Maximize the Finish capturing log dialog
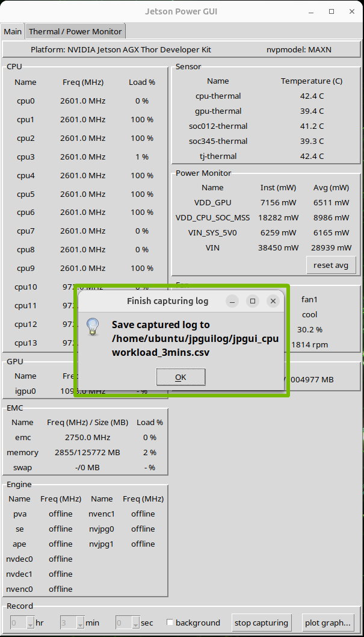 pos(253,301)
